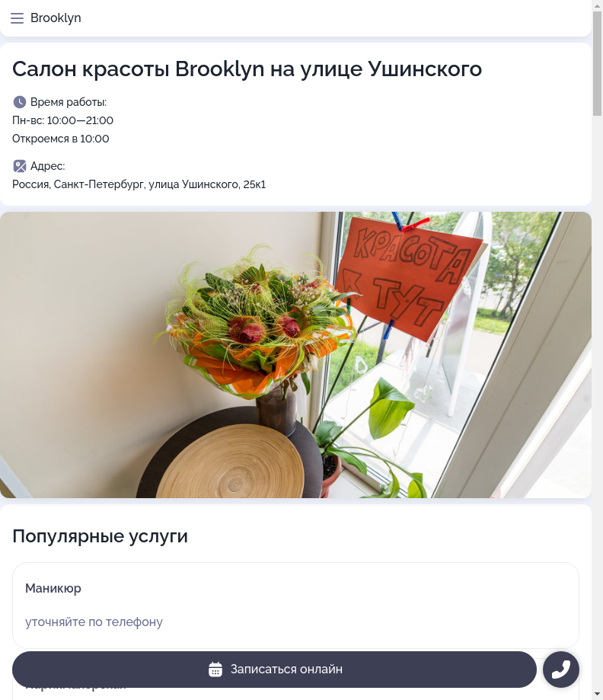
Task: Click the calendar icon in booking button
Action: [x=215, y=670]
